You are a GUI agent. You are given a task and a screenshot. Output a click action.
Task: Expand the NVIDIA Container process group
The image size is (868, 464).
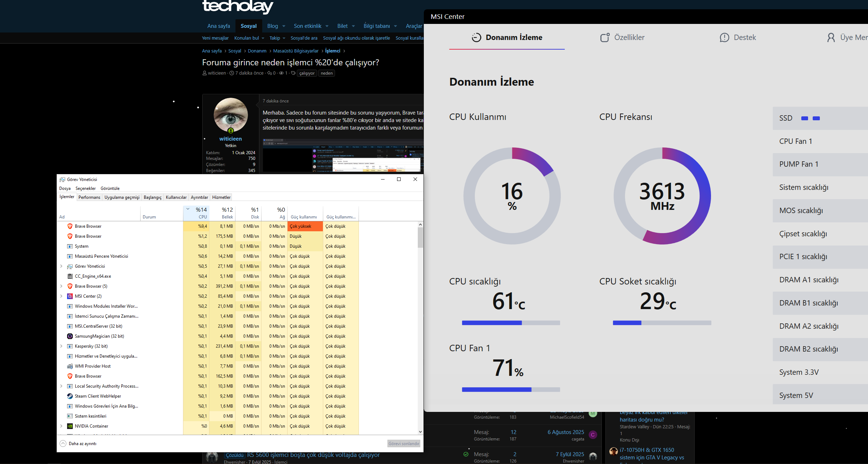pos(61,426)
